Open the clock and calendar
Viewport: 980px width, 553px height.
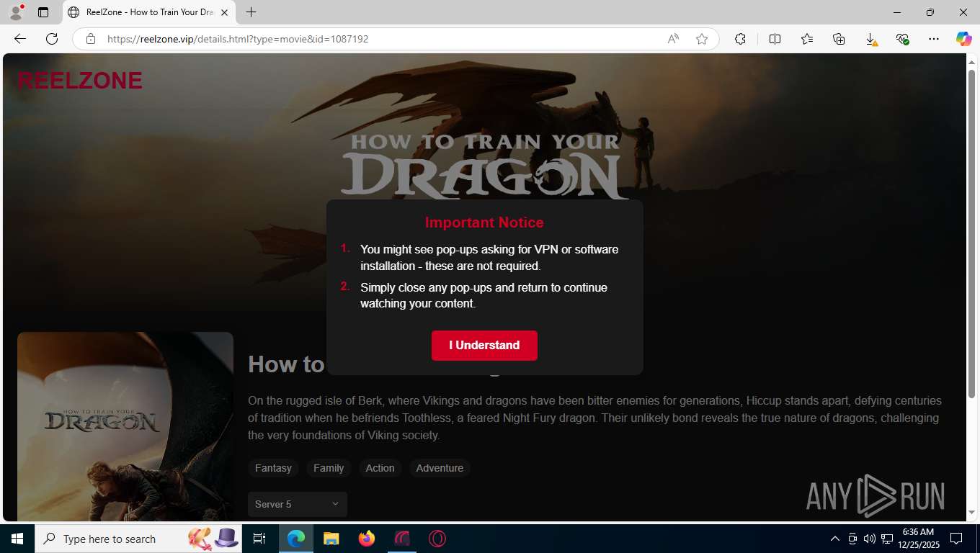[x=918, y=539]
